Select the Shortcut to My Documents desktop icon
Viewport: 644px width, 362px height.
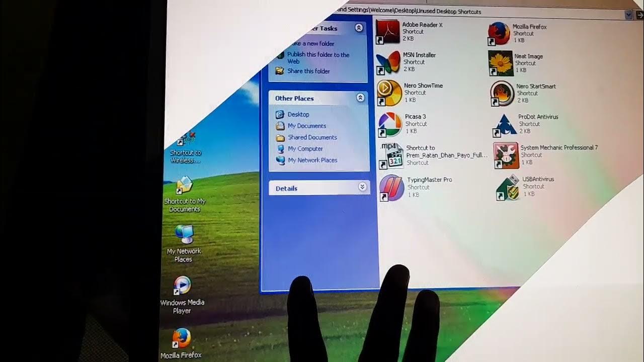(x=184, y=186)
